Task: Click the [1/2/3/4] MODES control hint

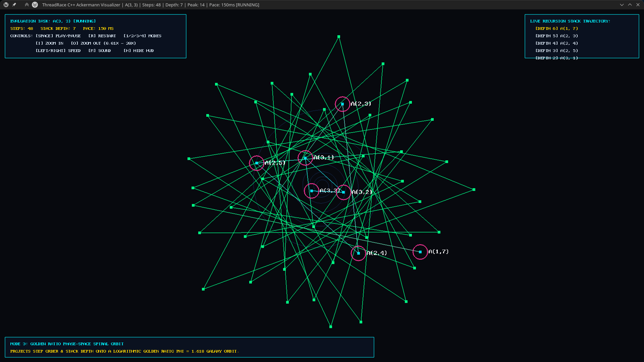Action: click(142, 36)
